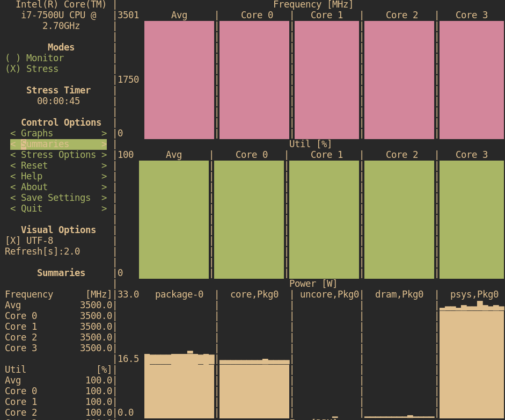Click the 100 util axis label
505x420 pixels.
126,155
